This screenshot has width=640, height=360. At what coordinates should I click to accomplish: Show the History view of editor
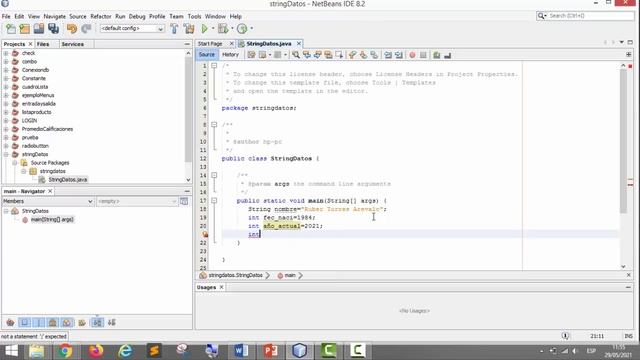(x=230, y=55)
